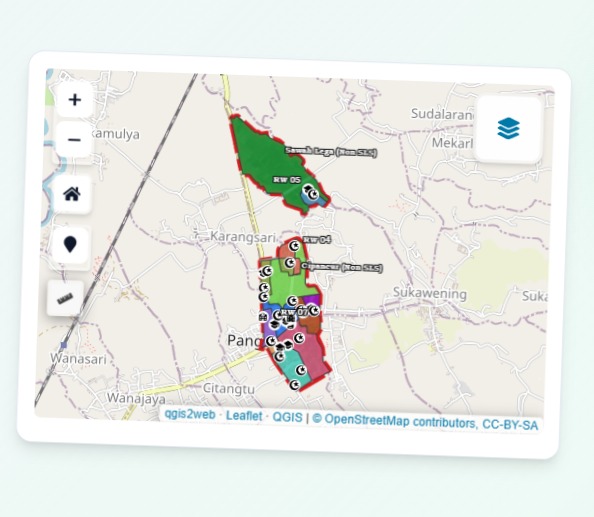
Task: Click the Citangtu place name
Action: 228,388
